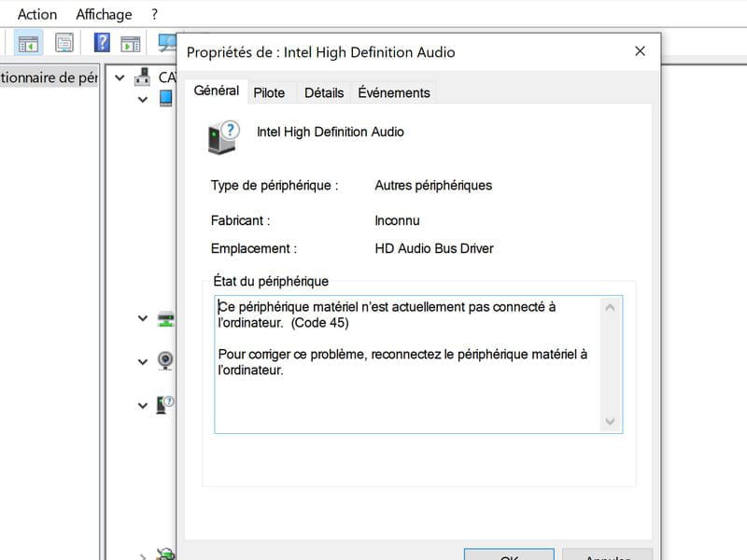This screenshot has width=747, height=560.
Task: Click the 'Propriétés de : Intel High Definition Audio' title
Action: [x=320, y=52]
